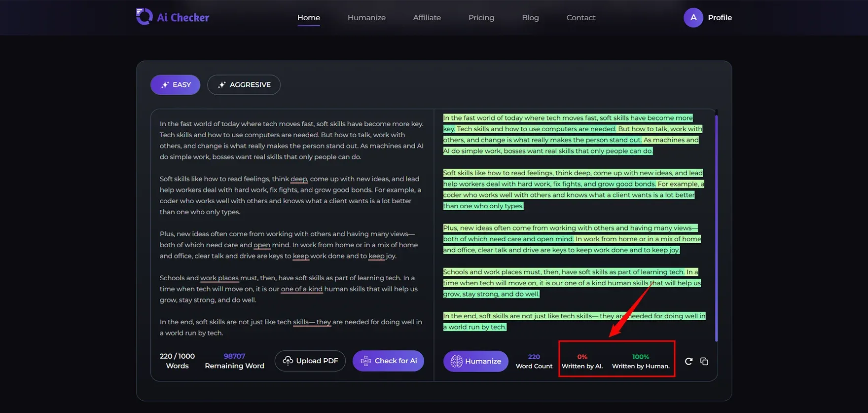Screen dimensions: 868x413
Task: Click the Ai Checker logo icon
Action: coord(144,17)
